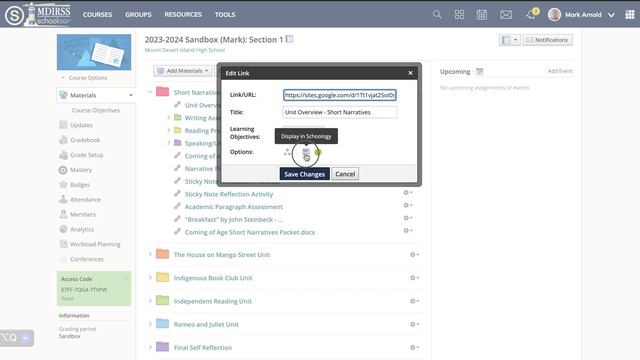Image resolution: width=640 pixels, height=360 pixels.
Task: Click Cancel in Edit Link dialog
Action: (345, 174)
